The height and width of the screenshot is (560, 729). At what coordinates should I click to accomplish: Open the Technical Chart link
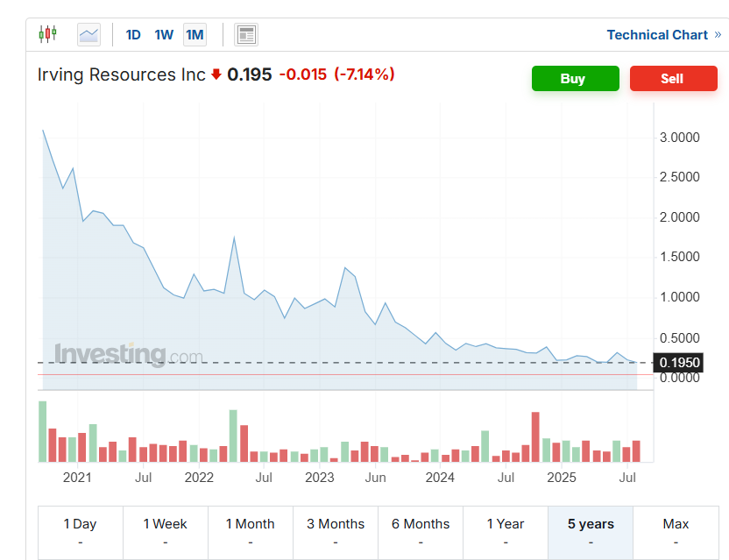pyautogui.click(x=664, y=35)
